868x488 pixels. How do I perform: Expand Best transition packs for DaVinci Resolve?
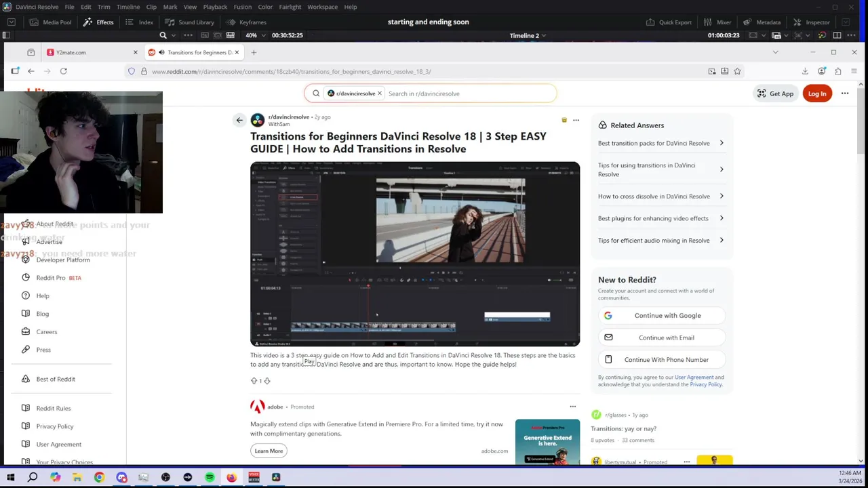pyautogui.click(x=661, y=143)
